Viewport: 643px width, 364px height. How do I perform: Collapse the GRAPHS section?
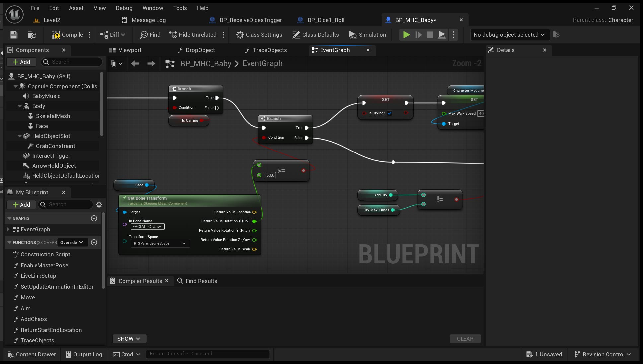coord(9,218)
